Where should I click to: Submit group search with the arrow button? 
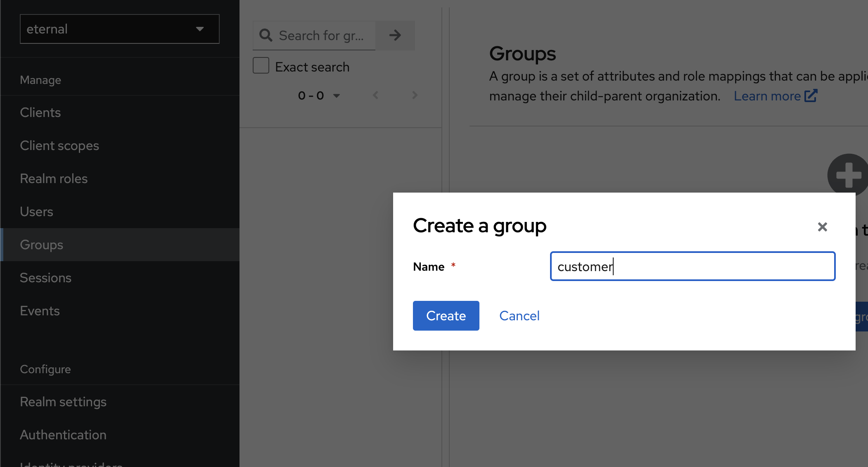(395, 35)
